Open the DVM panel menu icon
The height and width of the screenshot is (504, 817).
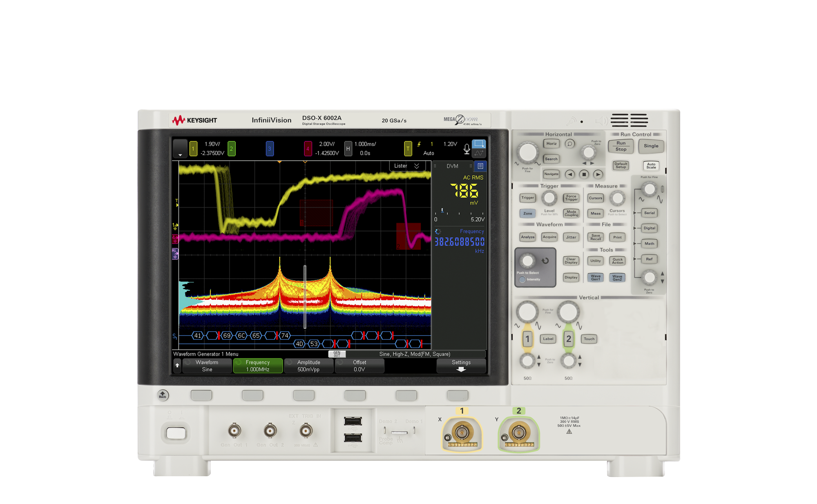[481, 166]
